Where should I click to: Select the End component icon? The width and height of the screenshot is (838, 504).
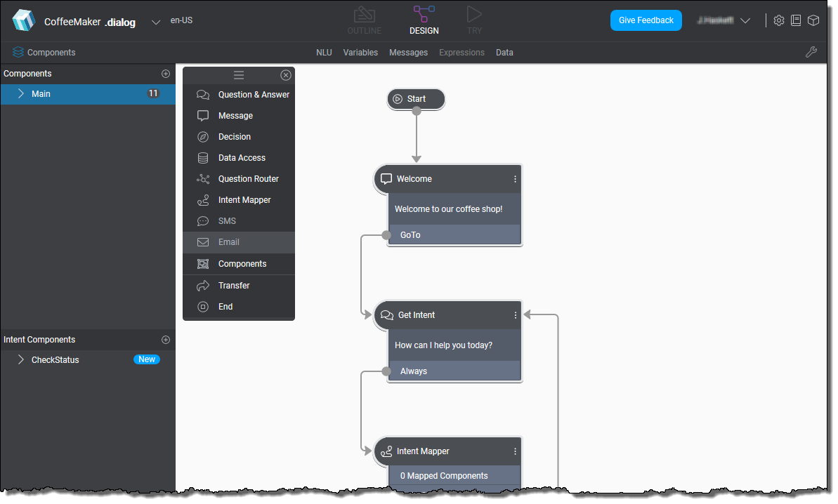[x=203, y=306]
